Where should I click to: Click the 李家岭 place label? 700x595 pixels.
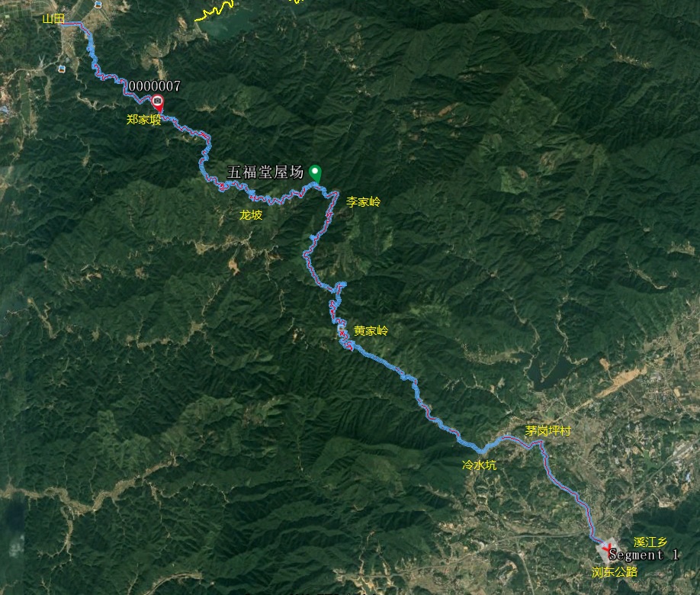coord(364,202)
